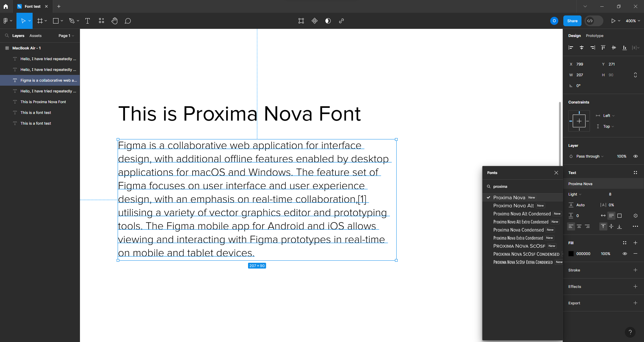Click the Fonts search field with proxima
The image size is (644, 342).
tap(522, 186)
